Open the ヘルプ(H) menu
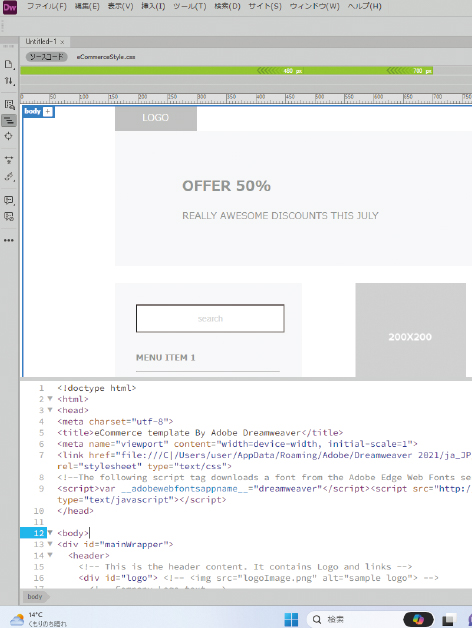Screen dimensions: 472x628 point(364,6)
